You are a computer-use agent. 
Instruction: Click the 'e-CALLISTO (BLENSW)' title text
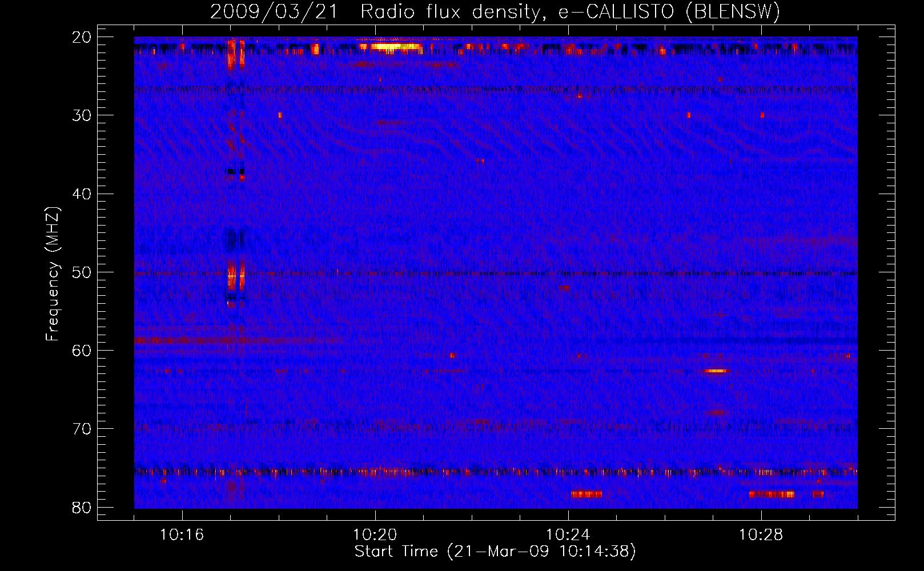click(669, 12)
